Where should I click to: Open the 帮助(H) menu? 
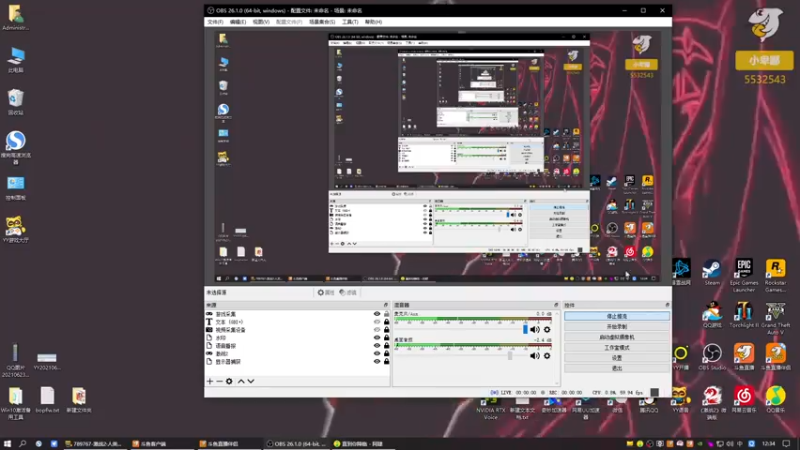pos(373,22)
